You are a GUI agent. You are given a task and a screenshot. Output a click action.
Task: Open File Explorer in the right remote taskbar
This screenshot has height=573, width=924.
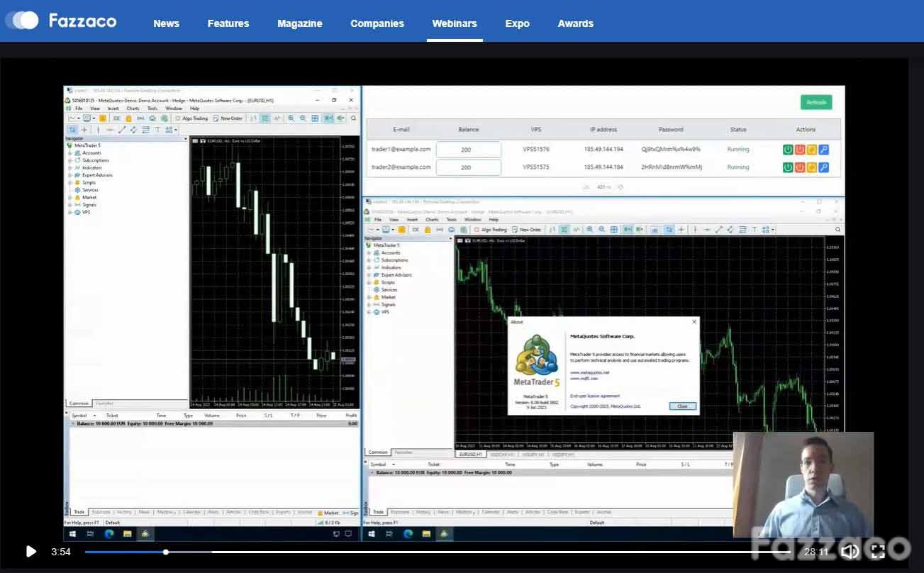pyautogui.click(x=425, y=533)
